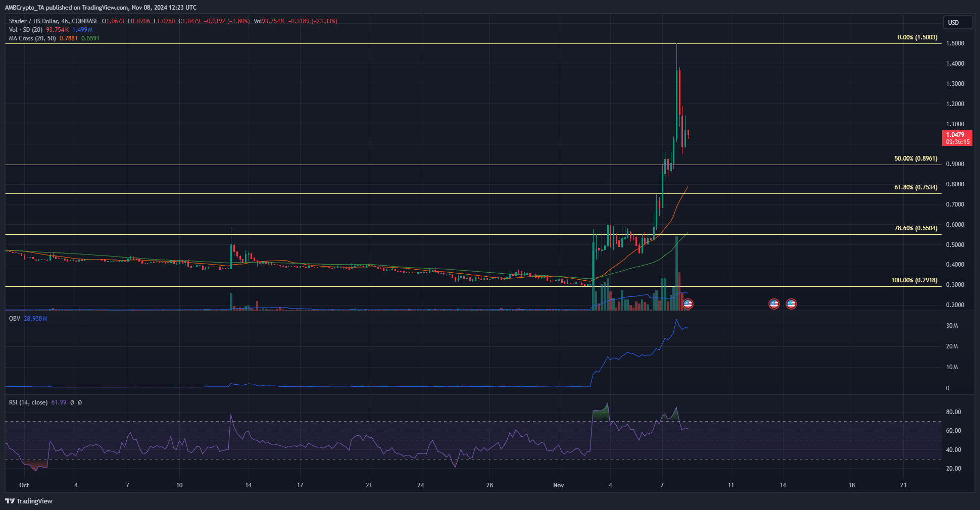This screenshot has height=510, width=980.
Task: Click the 61.80% (0.7534) Fibonacci label
Action: click(916, 187)
